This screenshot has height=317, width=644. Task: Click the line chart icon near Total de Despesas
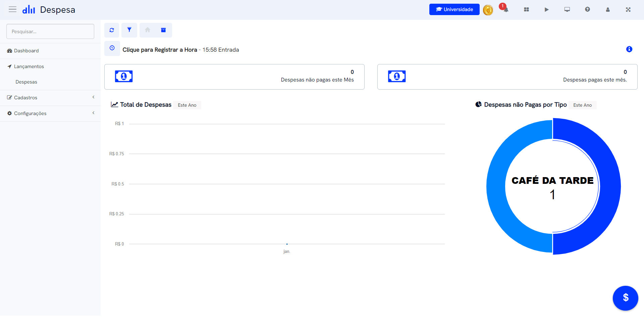pyautogui.click(x=114, y=105)
